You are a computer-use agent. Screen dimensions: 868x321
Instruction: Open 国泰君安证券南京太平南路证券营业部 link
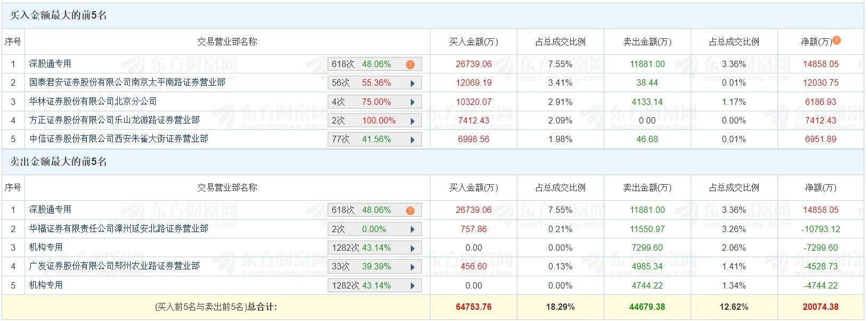click(x=127, y=83)
